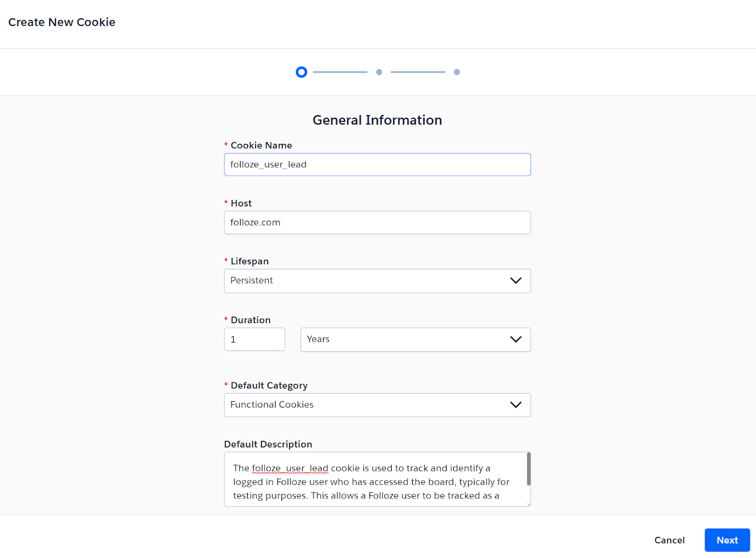Click the chevron arrow in Default Category

[x=515, y=405]
